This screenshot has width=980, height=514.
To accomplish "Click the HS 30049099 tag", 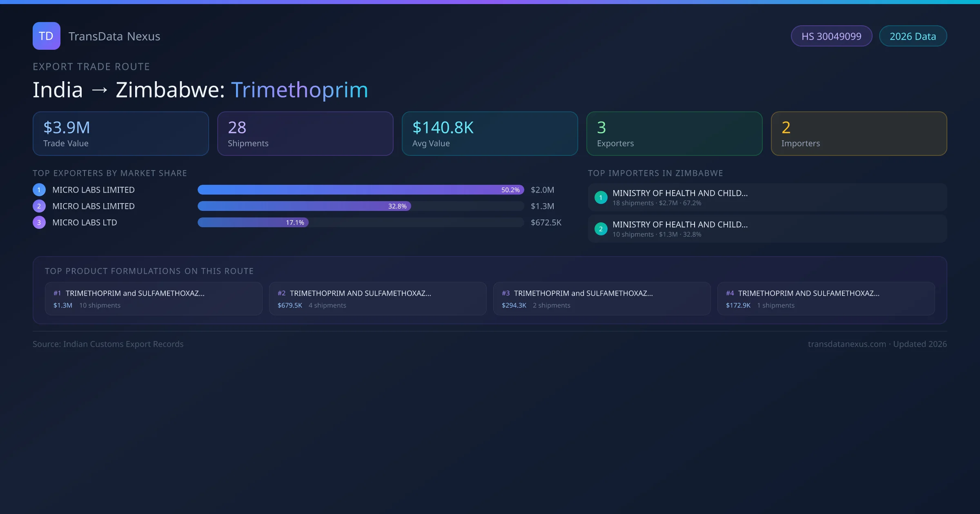I will pyautogui.click(x=831, y=36).
